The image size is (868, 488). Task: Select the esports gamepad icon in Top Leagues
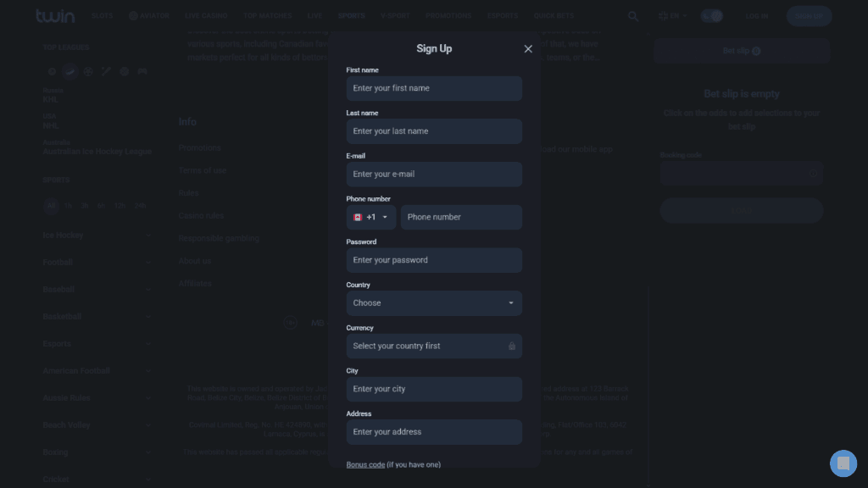coord(142,71)
